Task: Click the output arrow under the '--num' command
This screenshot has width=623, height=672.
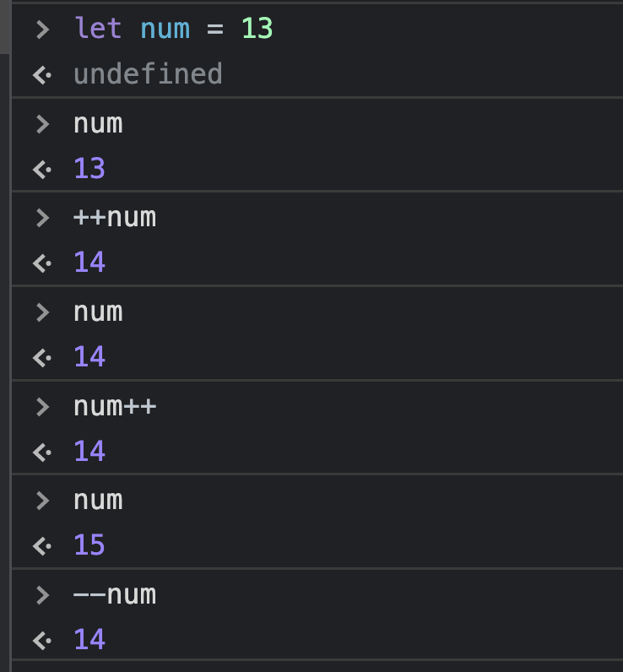Action: coord(42,641)
